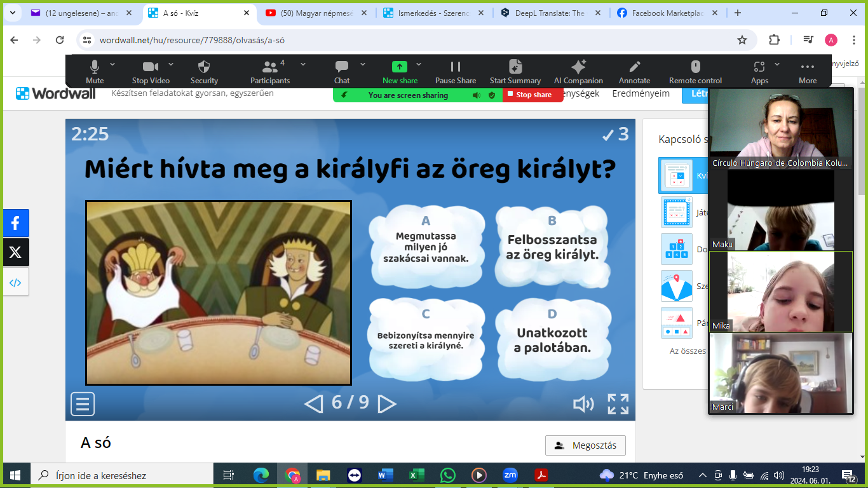Screen dimensions: 868x488
Task: Expand the arrow next to Mute
Action: point(112,64)
